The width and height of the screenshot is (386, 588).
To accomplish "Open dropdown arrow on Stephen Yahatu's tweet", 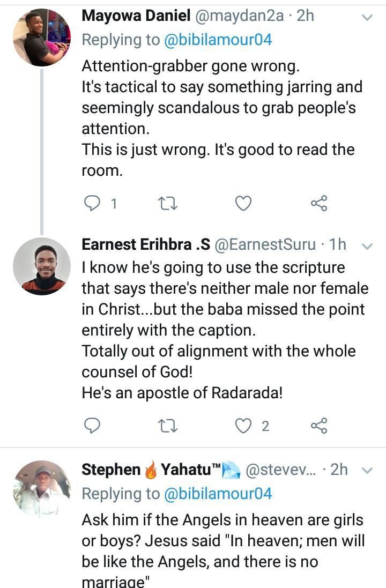I will [367, 471].
